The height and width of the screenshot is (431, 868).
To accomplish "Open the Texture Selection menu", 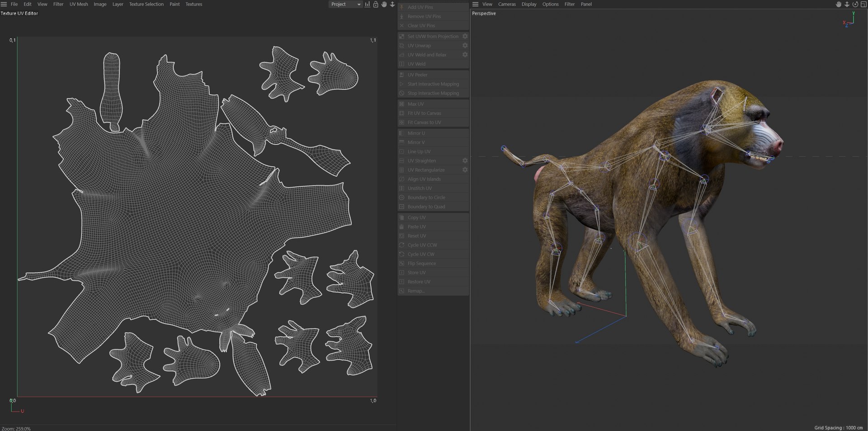I will pos(146,4).
